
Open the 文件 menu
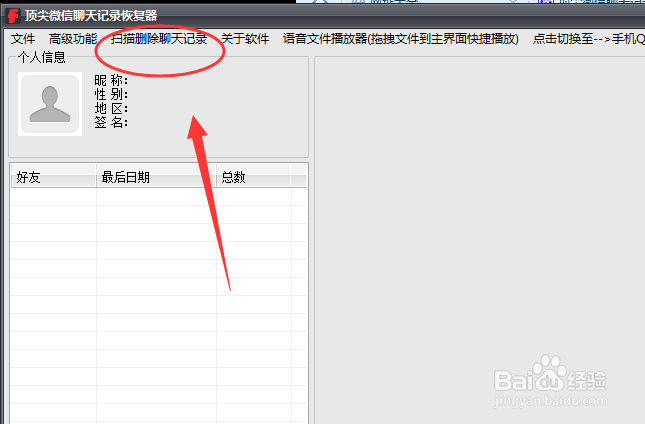[x=23, y=39]
